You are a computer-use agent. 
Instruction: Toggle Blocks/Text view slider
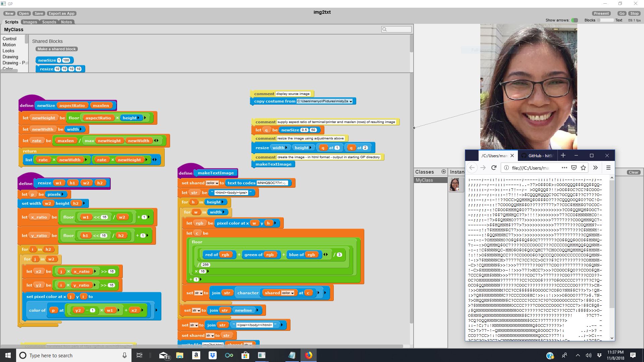click(605, 20)
